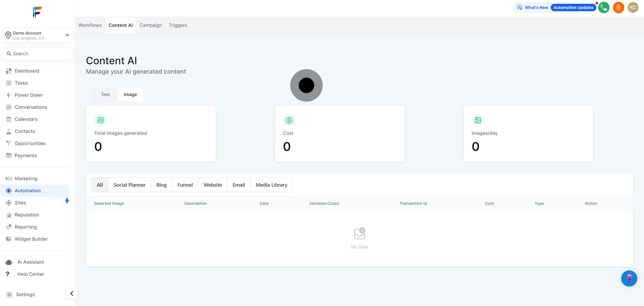The height and width of the screenshot is (306, 644).
Task: Go to Dashboard in sidebar
Action: pos(27,71)
